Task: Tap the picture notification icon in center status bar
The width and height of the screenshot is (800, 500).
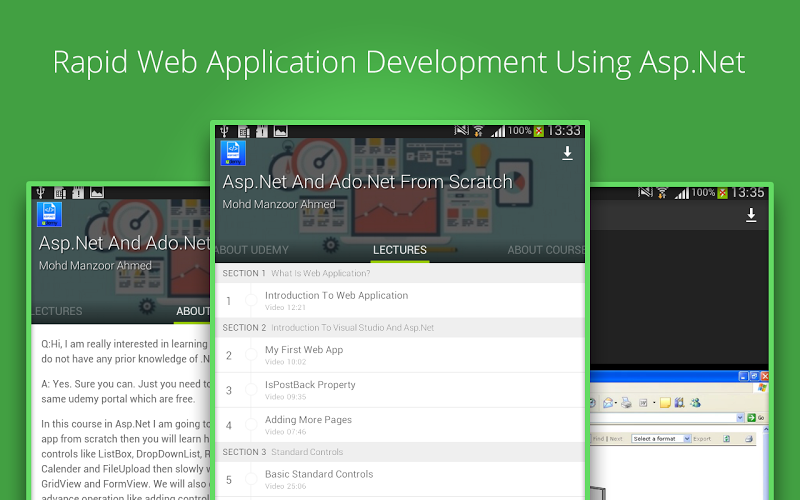Action: coord(280,131)
